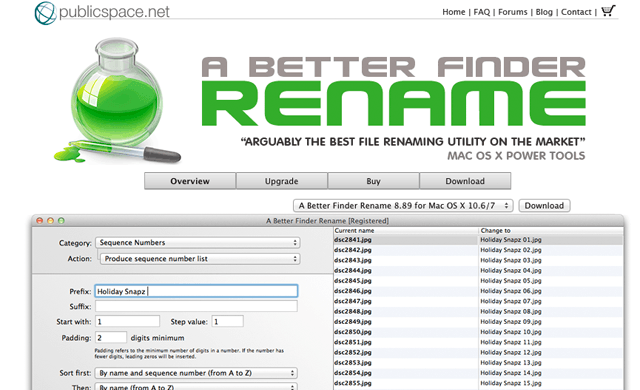Visit the Forums link
The image size is (640, 390).
tap(513, 12)
